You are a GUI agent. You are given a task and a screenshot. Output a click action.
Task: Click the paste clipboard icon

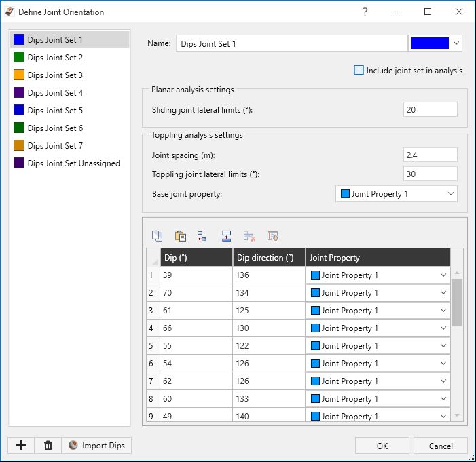(x=181, y=236)
